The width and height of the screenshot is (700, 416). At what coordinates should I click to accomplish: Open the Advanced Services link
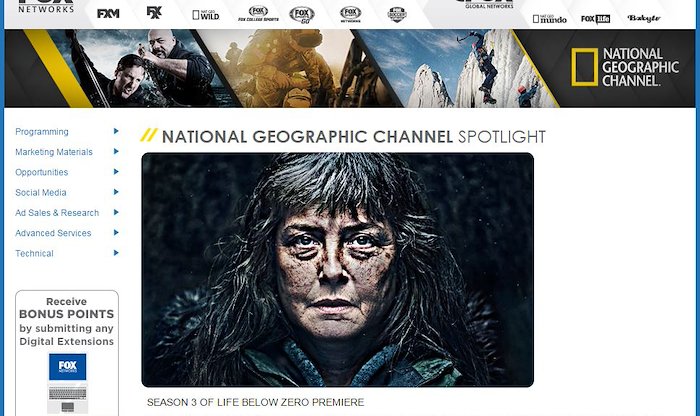tap(53, 233)
